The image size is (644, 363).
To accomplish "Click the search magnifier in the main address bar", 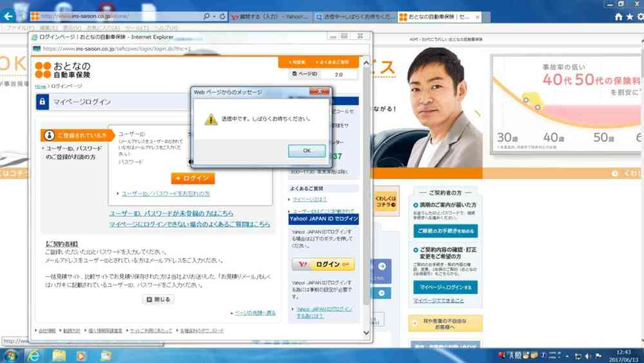I will (x=206, y=16).
